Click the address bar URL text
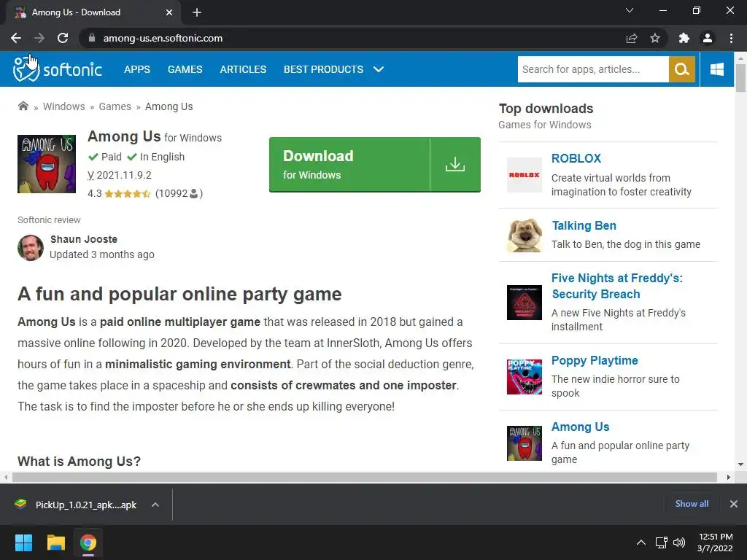The image size is (747, 560). (x=163, y=38)
